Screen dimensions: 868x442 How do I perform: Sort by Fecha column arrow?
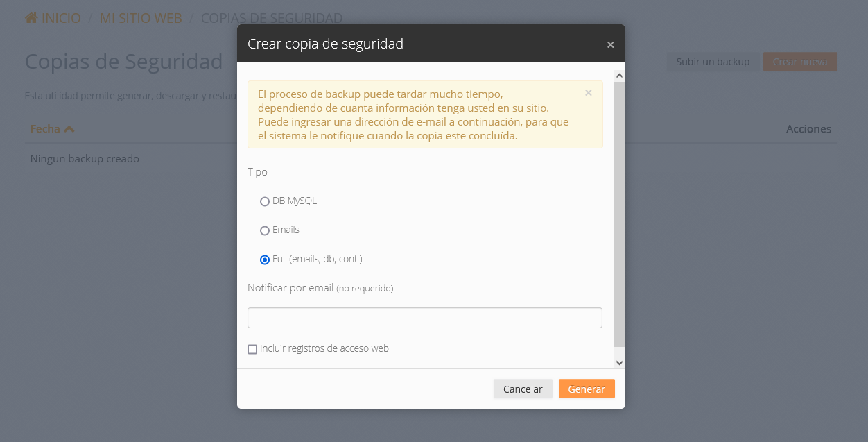click(x=69, y=129)
